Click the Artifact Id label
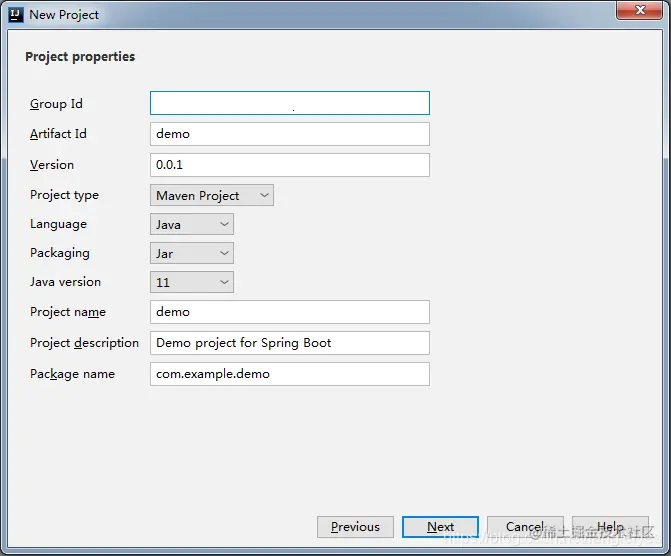 coord(58,134)
